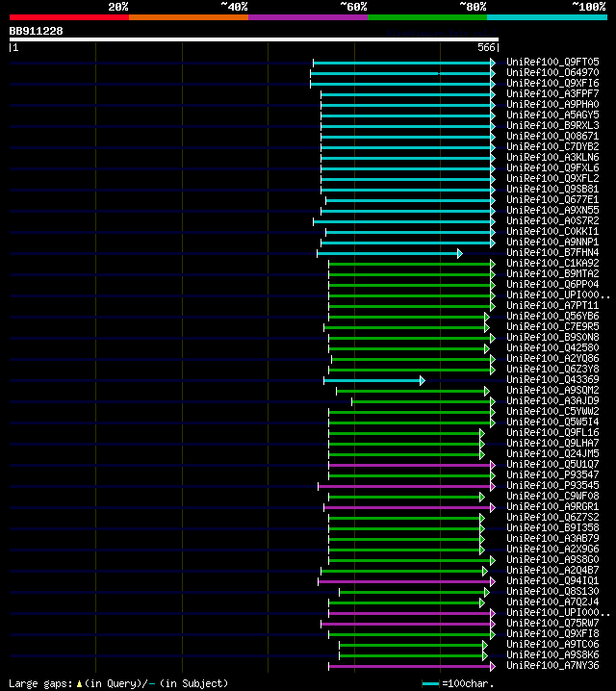
Task: Click the UniRef100_B9S0N8 label
Action: click(x=552, y=337)
